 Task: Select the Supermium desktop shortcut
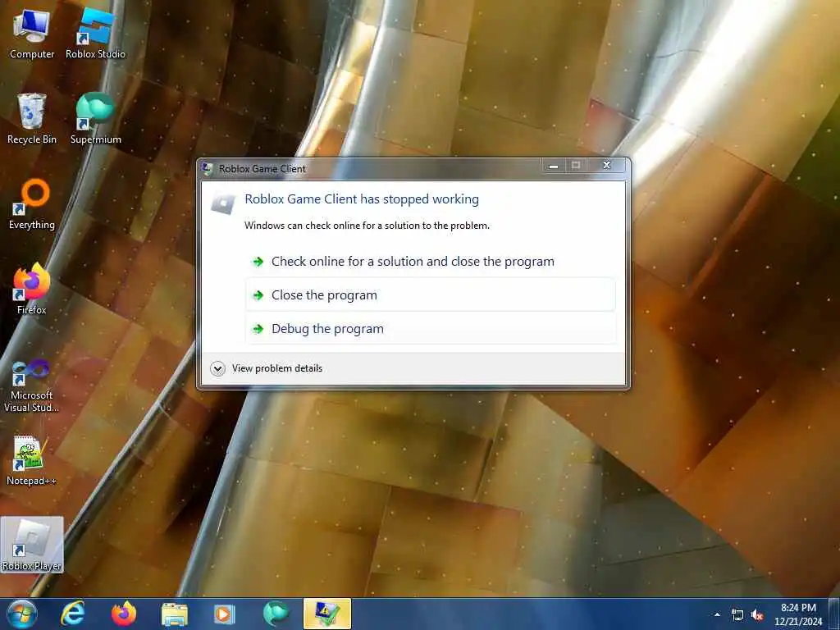pyautogui.click(x=95, y=118)
